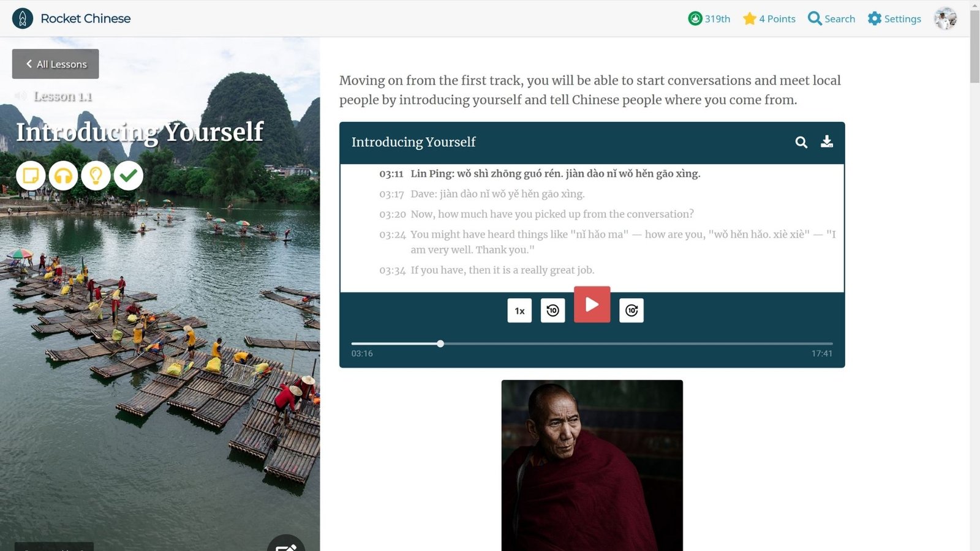Viewport: 980px width, 551px height.
Task: Click the audio progress slider handle
Action: 440,343
